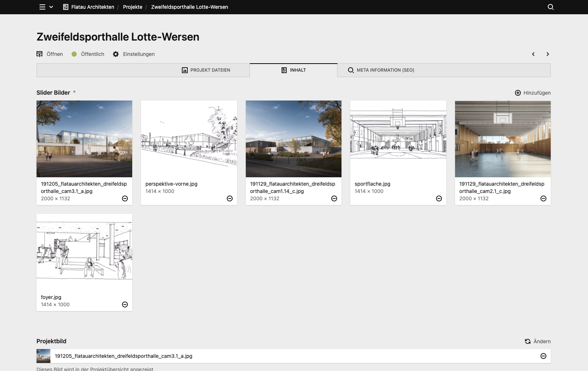
Task: Click the document icon next to Flatau Architekten
Action: [65, 7]
